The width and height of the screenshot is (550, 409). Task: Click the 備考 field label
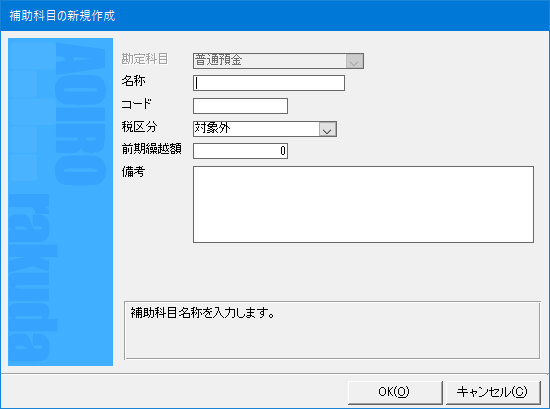133,172
